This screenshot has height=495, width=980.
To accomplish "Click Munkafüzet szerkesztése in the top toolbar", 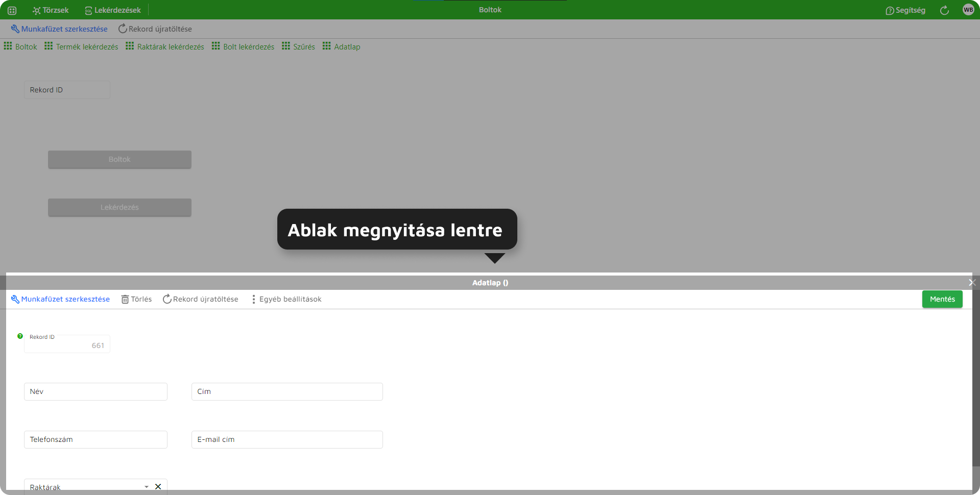I will coord(59,29).
